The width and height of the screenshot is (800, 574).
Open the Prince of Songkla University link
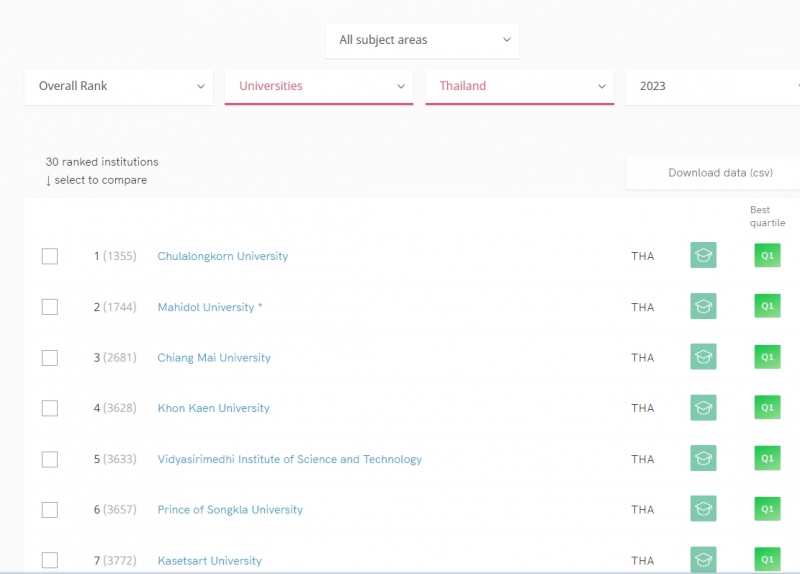(230, 510)
